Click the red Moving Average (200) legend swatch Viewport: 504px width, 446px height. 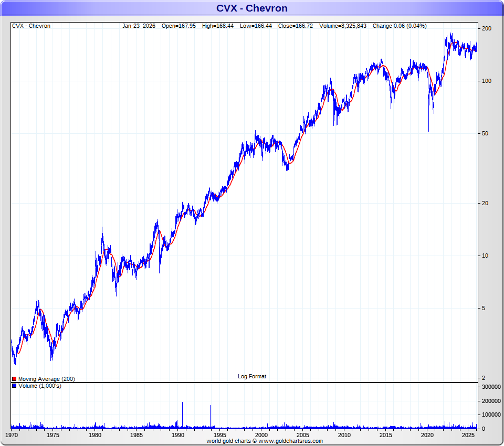coord(14,379)
